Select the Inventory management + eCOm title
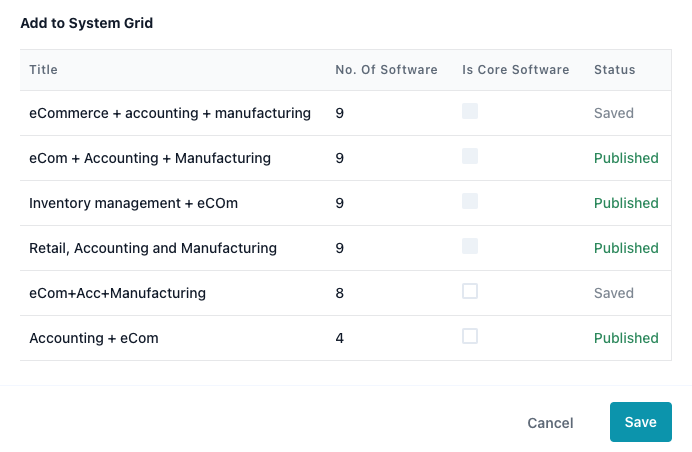 (133, 203)
